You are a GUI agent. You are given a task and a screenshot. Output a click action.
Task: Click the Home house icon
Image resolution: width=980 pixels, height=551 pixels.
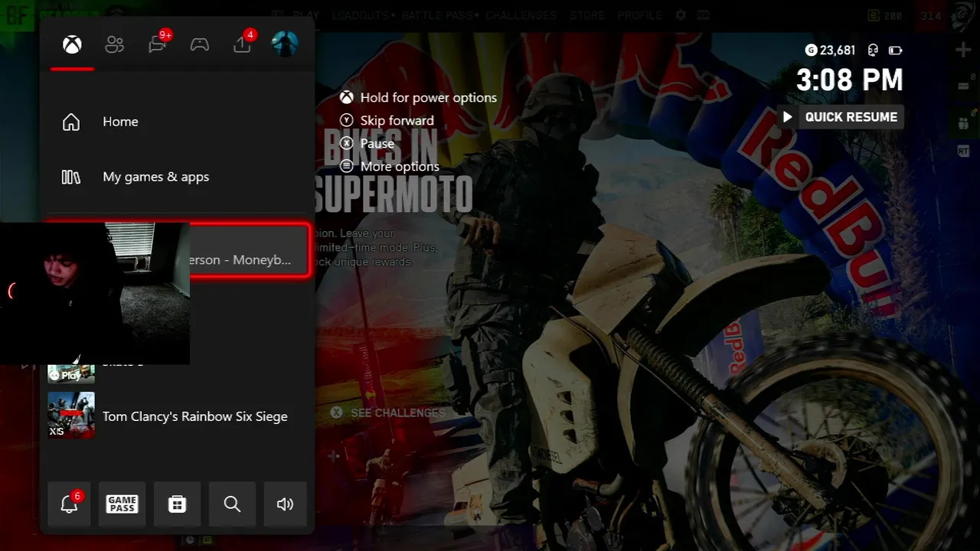pyautogui.click(x=71, y=122)
